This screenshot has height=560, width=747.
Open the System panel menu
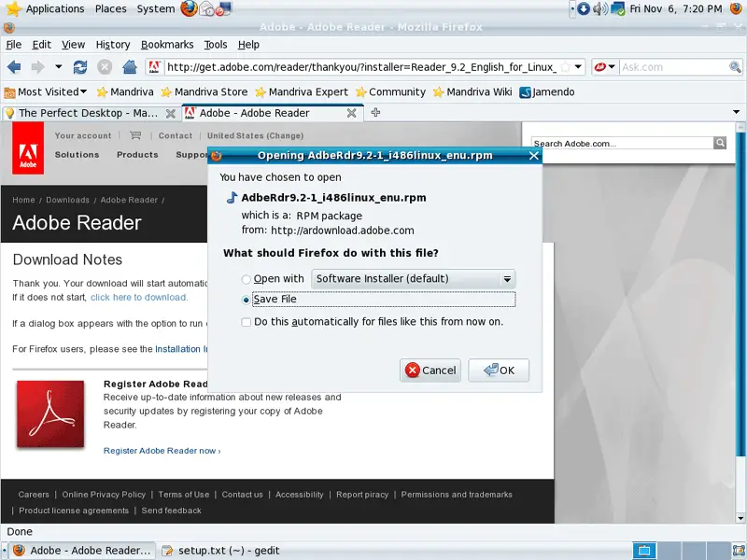(156, 8)
